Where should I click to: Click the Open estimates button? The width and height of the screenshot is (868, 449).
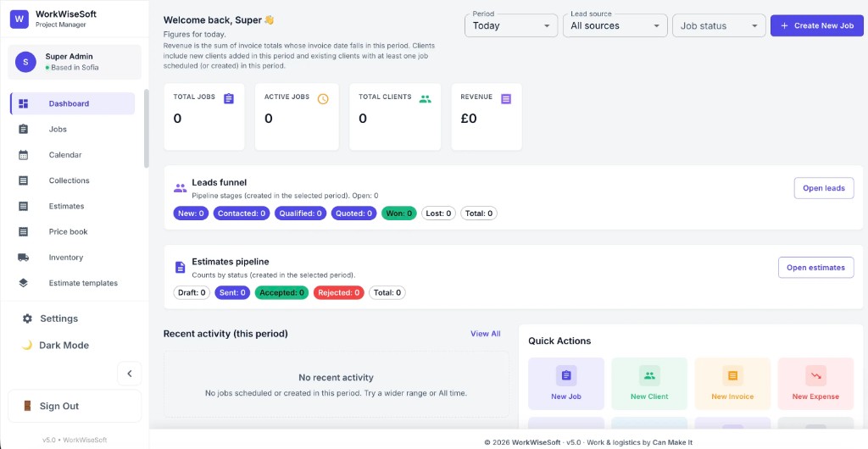816,268
